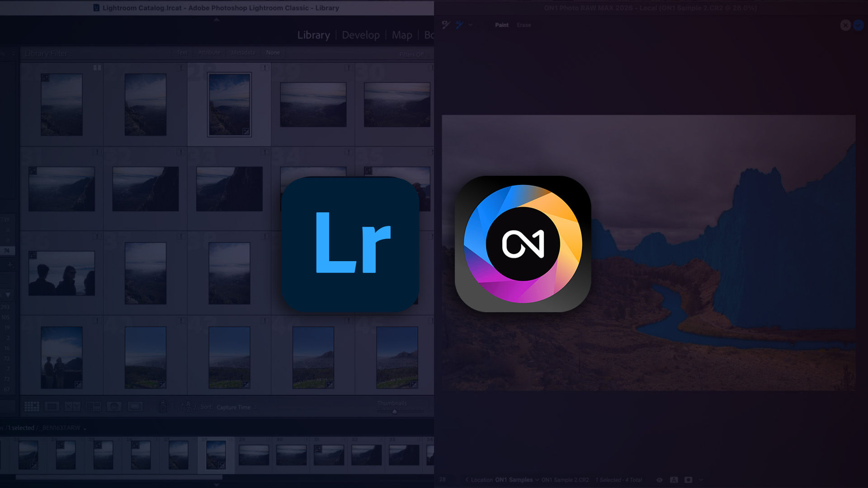Viewport: 868px width, 488px height.
Task: Open the mask view options chevron in ON1 footer
Action: [701, 480]
